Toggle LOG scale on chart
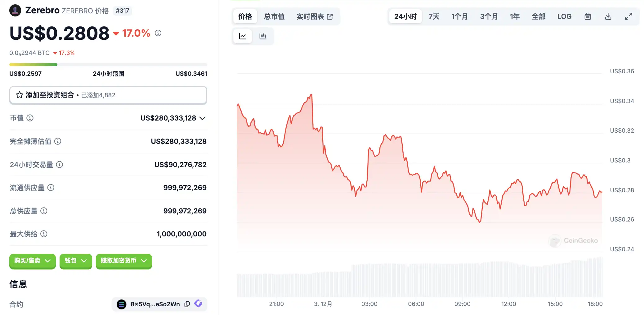 tap(564, 16)
